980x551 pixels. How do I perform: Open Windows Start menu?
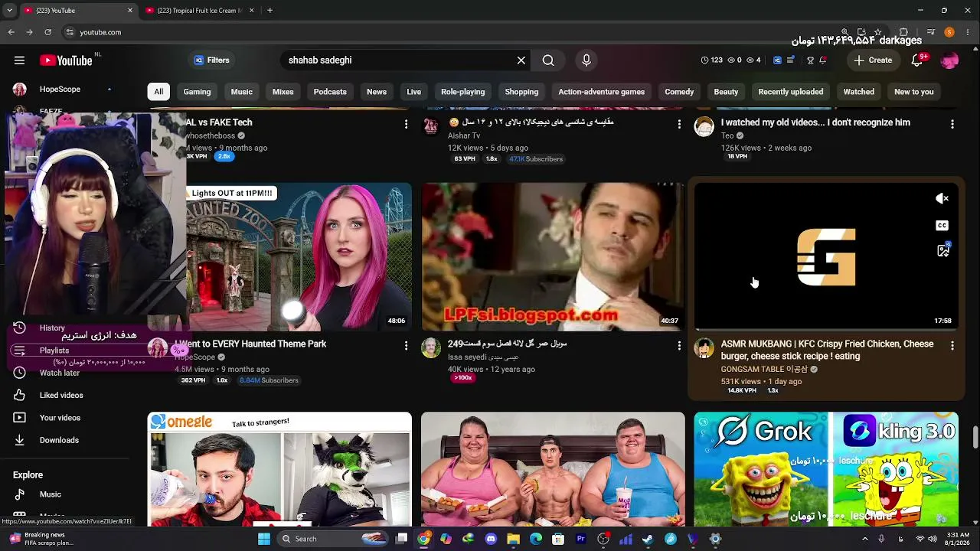point(264,539)
